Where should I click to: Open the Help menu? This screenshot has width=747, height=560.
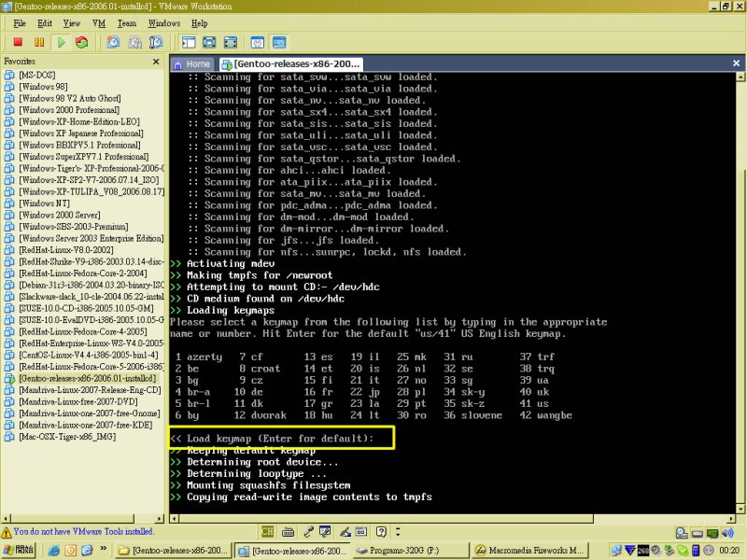pyautogui.click(x=199, y=23)
